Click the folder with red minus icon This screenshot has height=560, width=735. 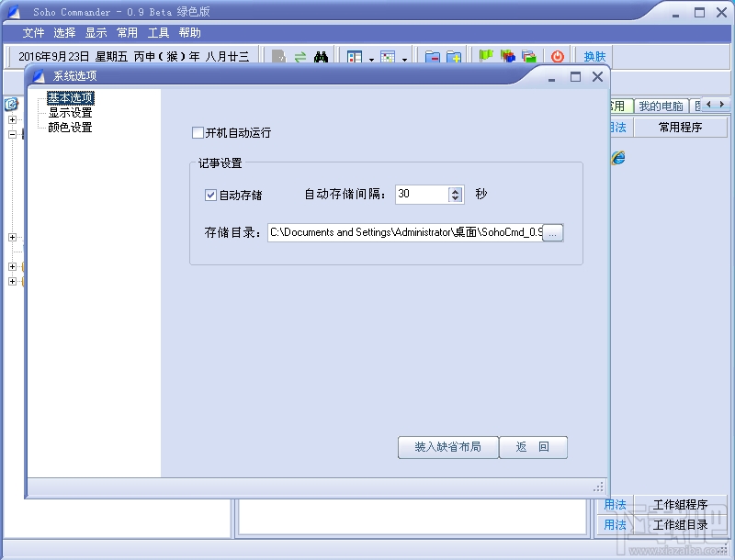432,57
